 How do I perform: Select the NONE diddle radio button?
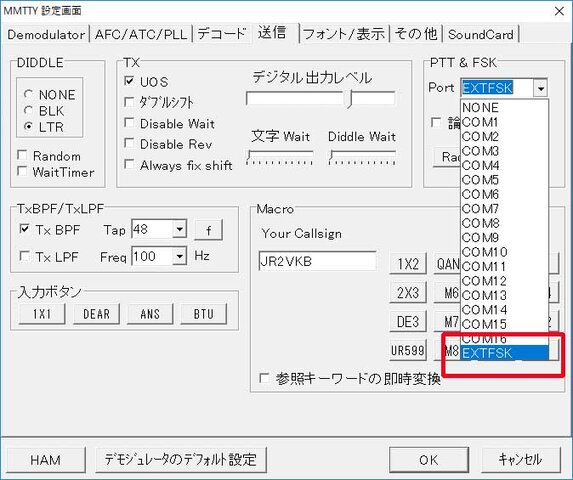coord(28,95)
